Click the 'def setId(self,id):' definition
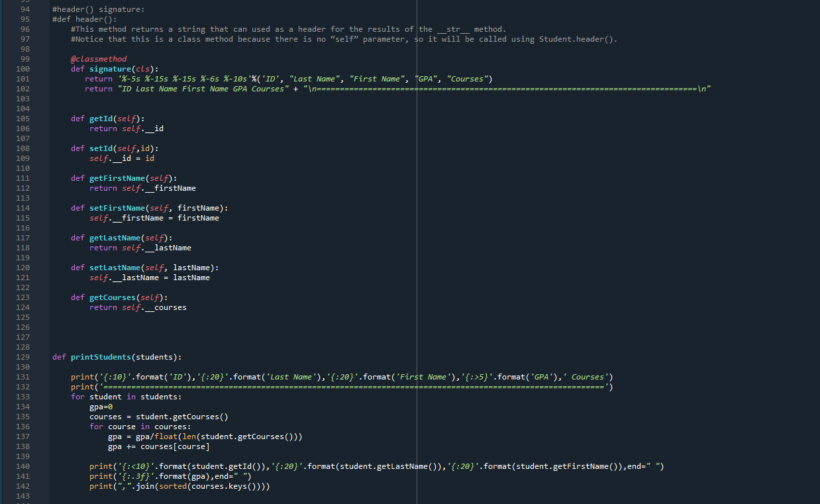 click(x=115, y=148)
